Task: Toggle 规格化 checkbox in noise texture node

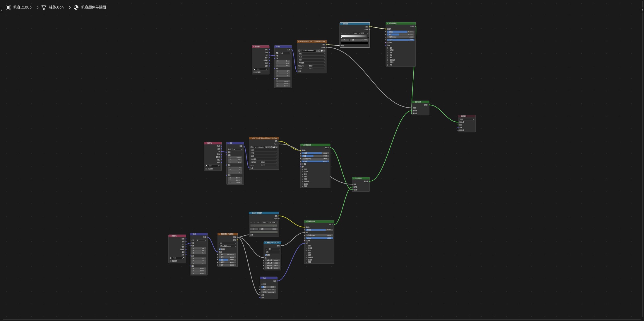Action: (x=220, y=249)
